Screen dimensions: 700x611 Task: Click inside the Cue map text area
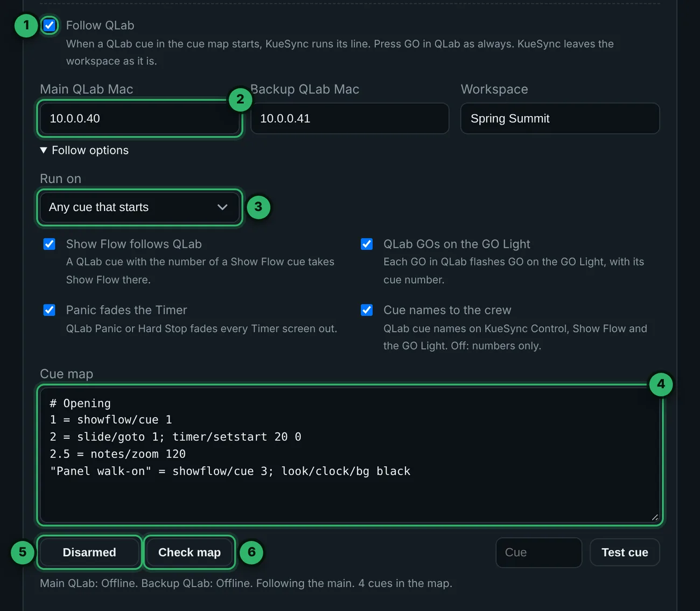(350, 455)
